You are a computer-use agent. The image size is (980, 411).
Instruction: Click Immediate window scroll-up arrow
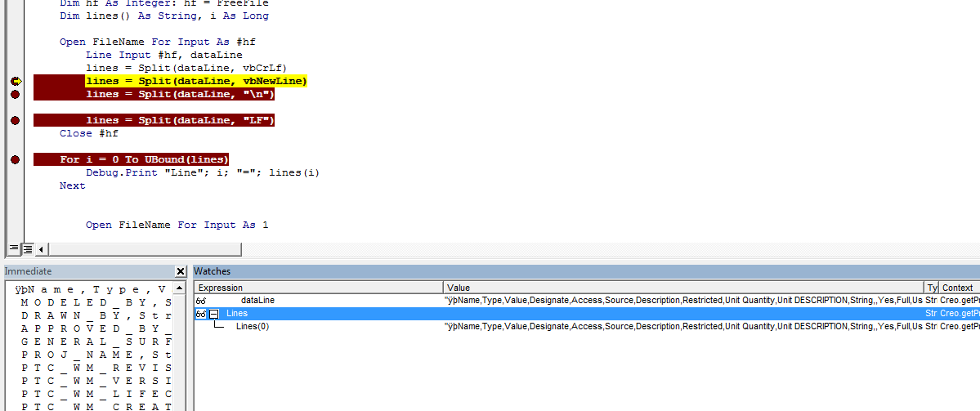[x=179, y=288]
